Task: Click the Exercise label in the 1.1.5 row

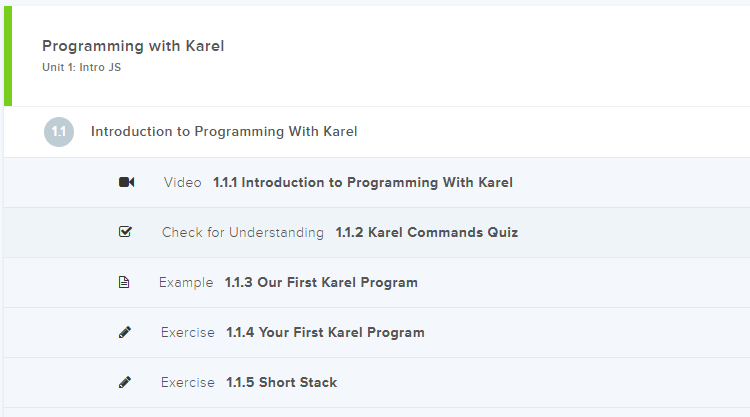Action: (x=187, y=382)
